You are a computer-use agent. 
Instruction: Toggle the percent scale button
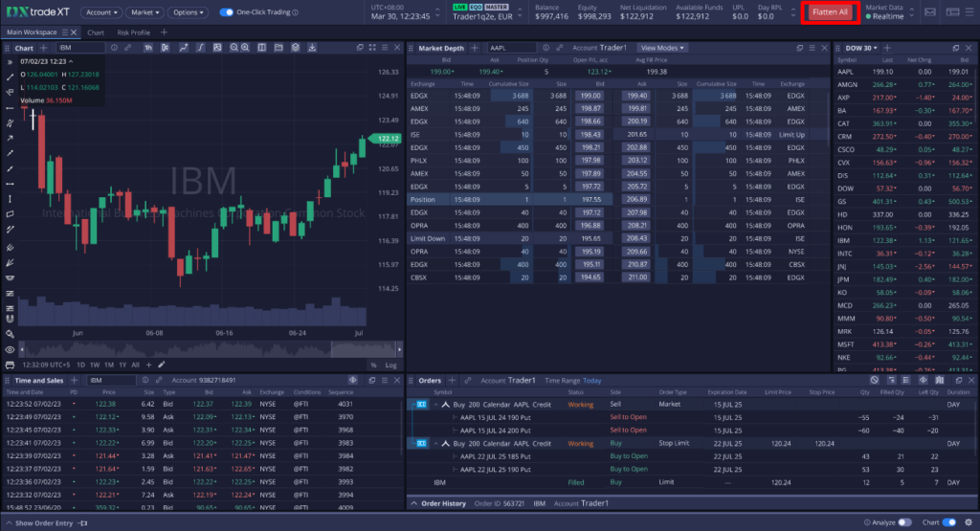(x=374, y=365)
